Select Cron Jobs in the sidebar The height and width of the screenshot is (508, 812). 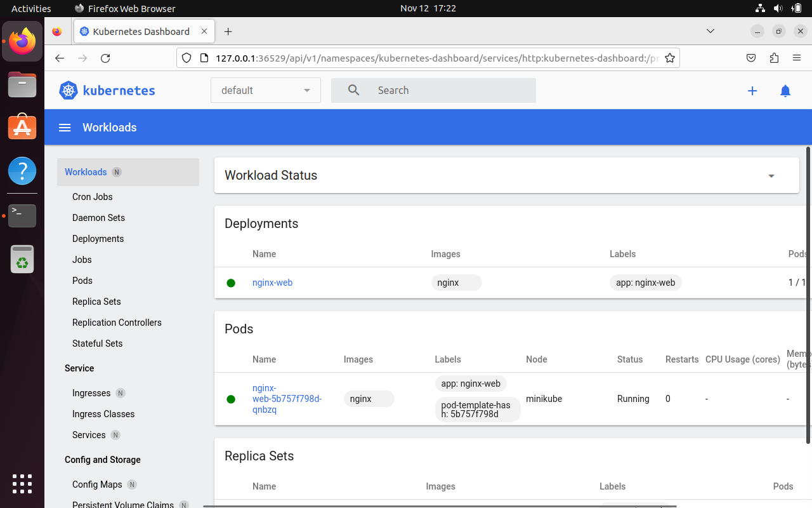[93, 197]
